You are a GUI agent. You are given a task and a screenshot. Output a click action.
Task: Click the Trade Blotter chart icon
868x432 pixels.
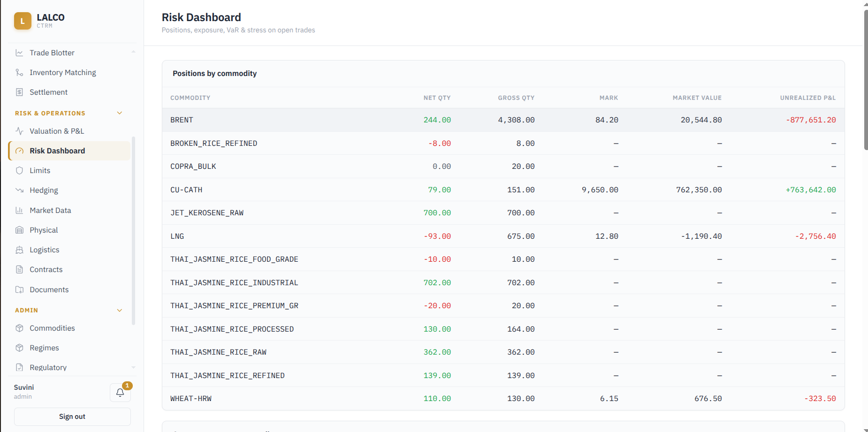tap(19, 53)
